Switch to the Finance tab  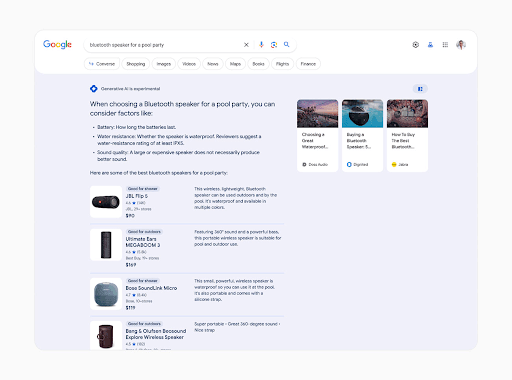[308, 64]
